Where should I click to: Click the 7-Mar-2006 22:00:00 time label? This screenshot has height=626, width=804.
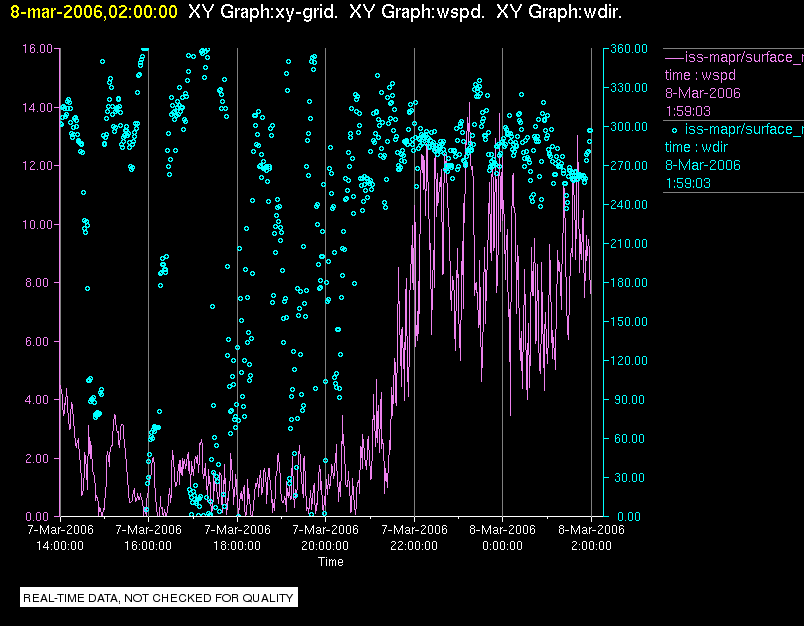(414, 537)
